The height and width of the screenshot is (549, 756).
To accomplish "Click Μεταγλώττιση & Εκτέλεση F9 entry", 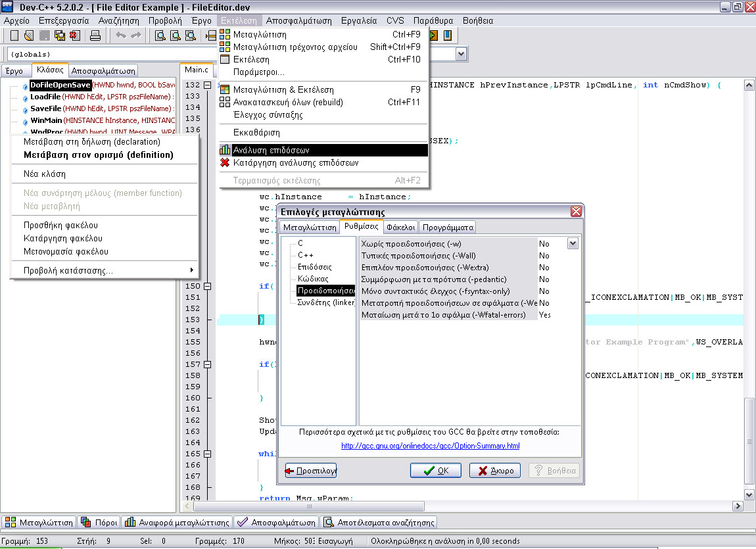I will coord(323,89).
